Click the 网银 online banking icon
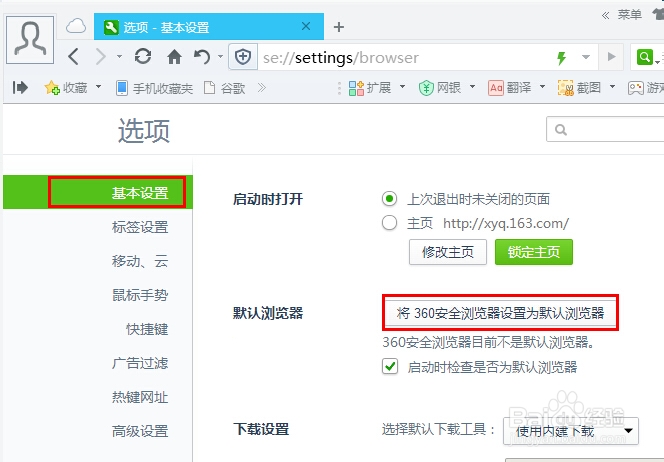Viewport: 664px width, 462px height. tap(426, 88)
